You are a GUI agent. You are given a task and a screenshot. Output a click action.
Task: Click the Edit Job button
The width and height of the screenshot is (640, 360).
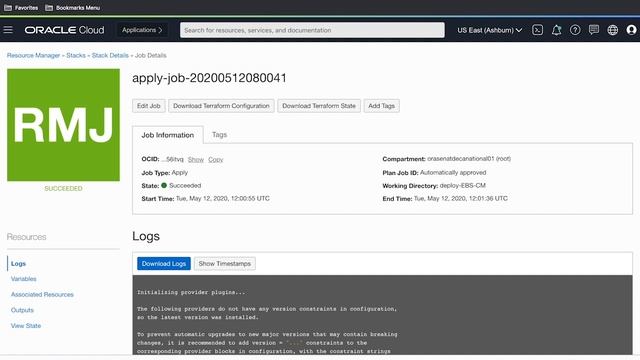click(x=149, y=106)
